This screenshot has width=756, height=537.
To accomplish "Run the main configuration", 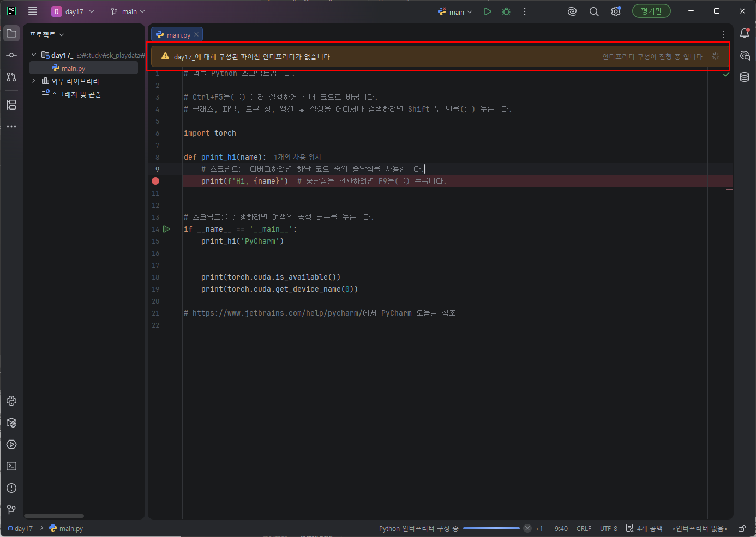I will point(488,11).
